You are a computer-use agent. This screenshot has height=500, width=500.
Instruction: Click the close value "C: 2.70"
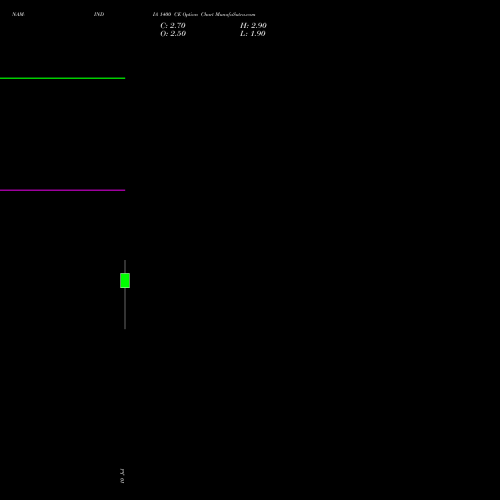point(173,26)
